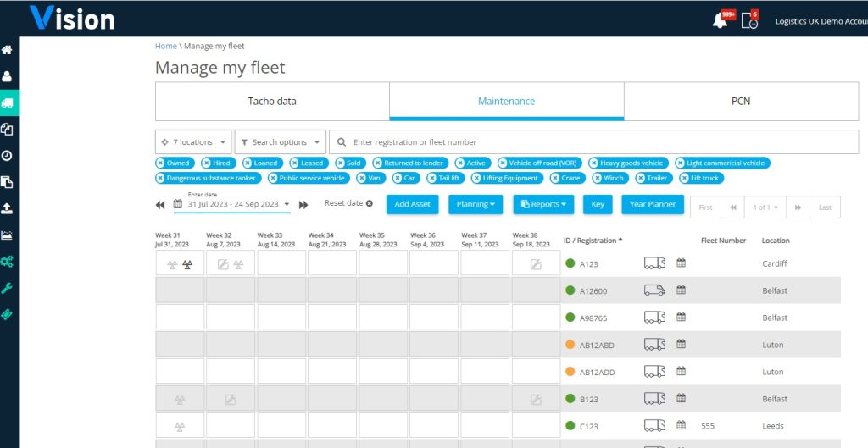Remove the Lift truck filter tag
The height and width of the screenshot is (448, 868).
[x=685, y=178]
